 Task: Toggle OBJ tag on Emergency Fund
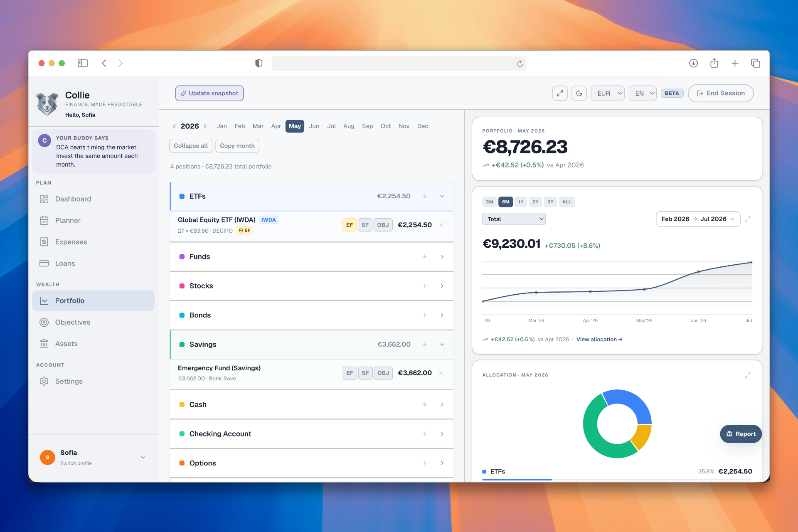click(x=383, y=373)
